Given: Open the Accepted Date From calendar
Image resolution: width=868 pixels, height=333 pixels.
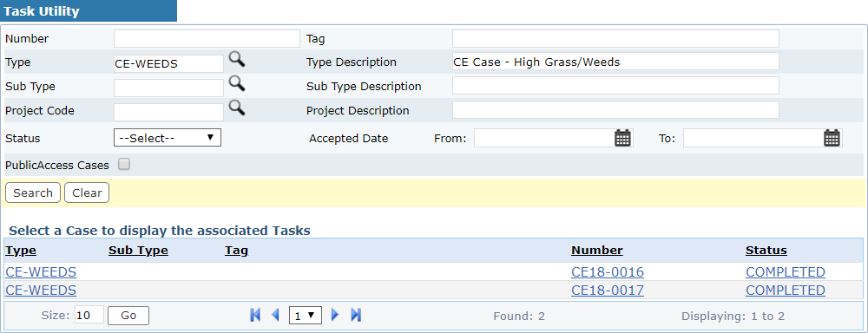Looking at the screenshot, I should point(622,138).
